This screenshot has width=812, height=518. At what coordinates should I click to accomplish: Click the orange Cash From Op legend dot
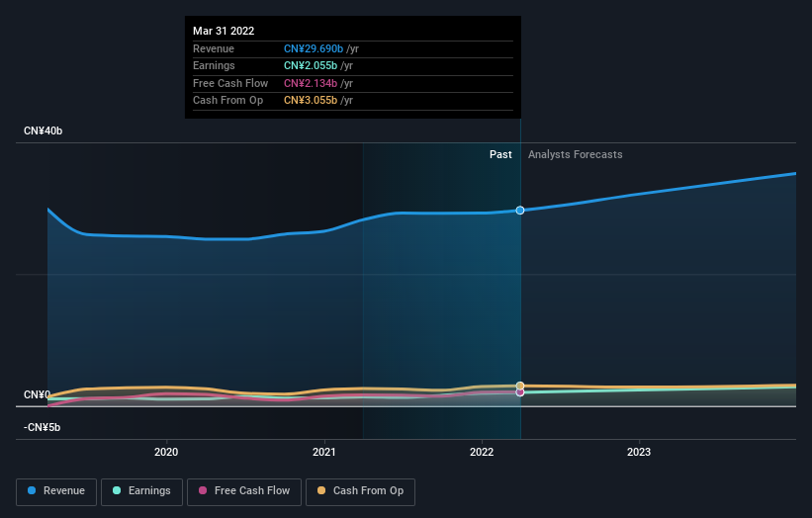point(321,490)
